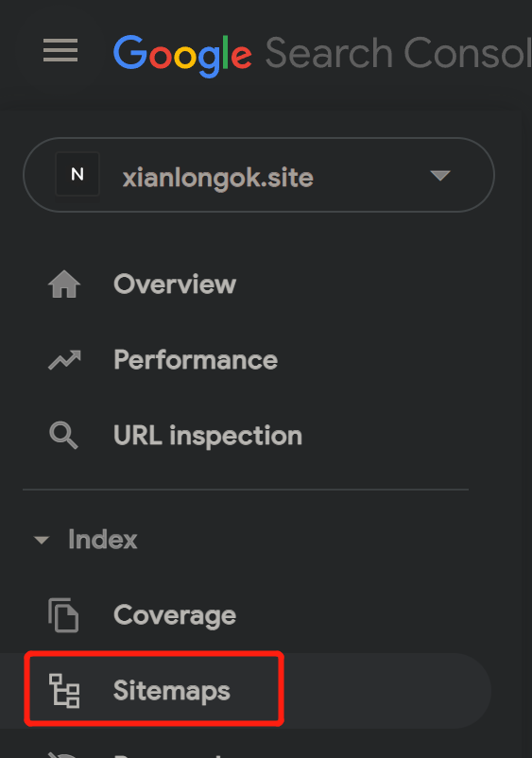This screenshot has height=758, width=532.
Task: Select URL inspection in sidebar
Action: coord(208,437)
